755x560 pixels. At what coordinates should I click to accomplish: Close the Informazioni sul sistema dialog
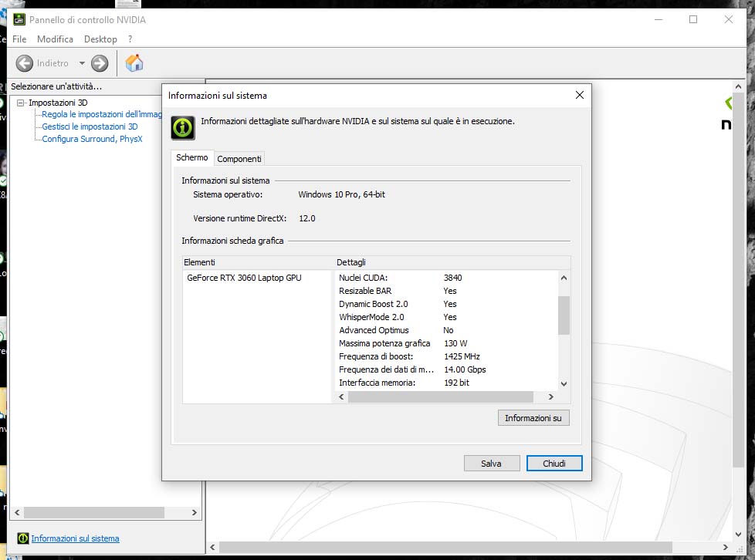[580, 95]
